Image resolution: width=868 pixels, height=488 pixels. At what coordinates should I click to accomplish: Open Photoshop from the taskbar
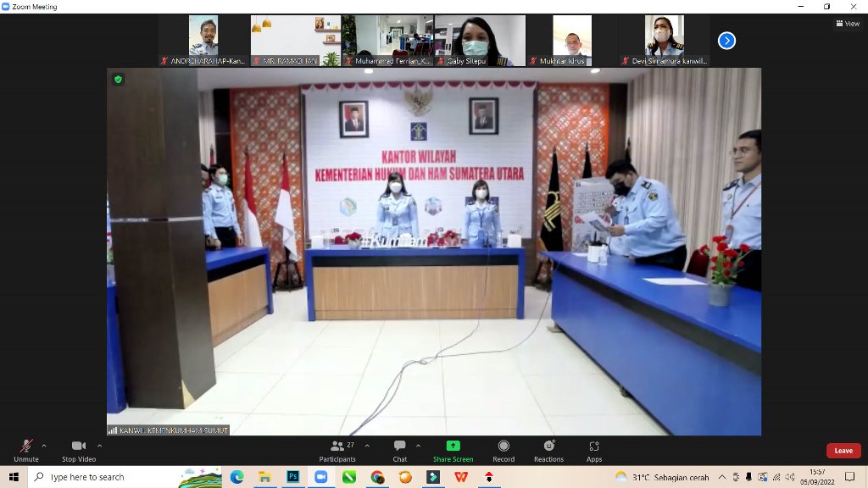(x=292, y=477)
